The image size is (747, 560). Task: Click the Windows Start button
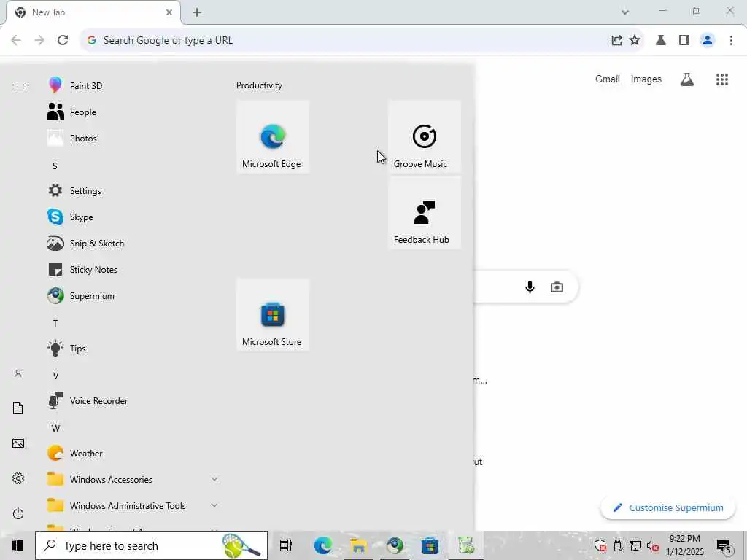18,545
